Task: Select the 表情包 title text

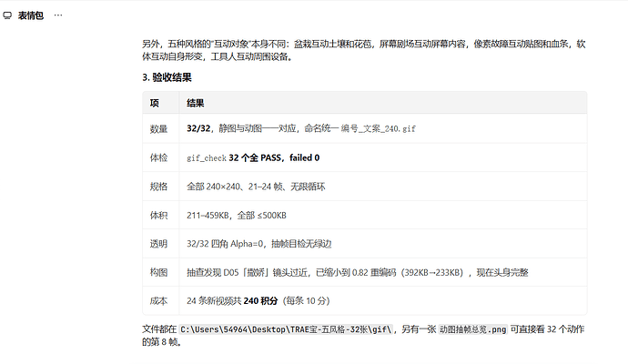Action: coord(30,15)
